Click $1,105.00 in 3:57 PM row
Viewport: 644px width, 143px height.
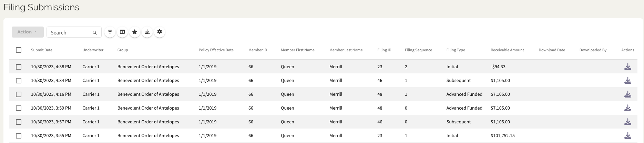tap(500, 122)
